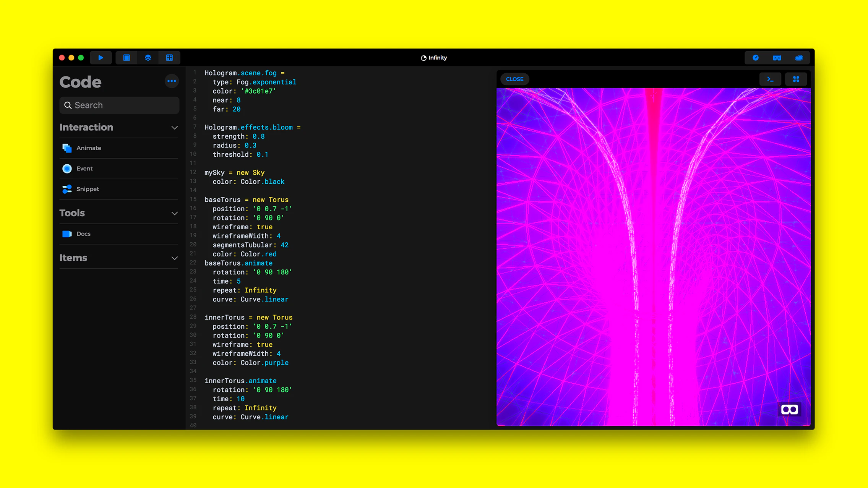Image resolution: width=868 pixels, height=488 pixels.
Task: Open Docs under Tools
Action: click(x=83, y=234)
